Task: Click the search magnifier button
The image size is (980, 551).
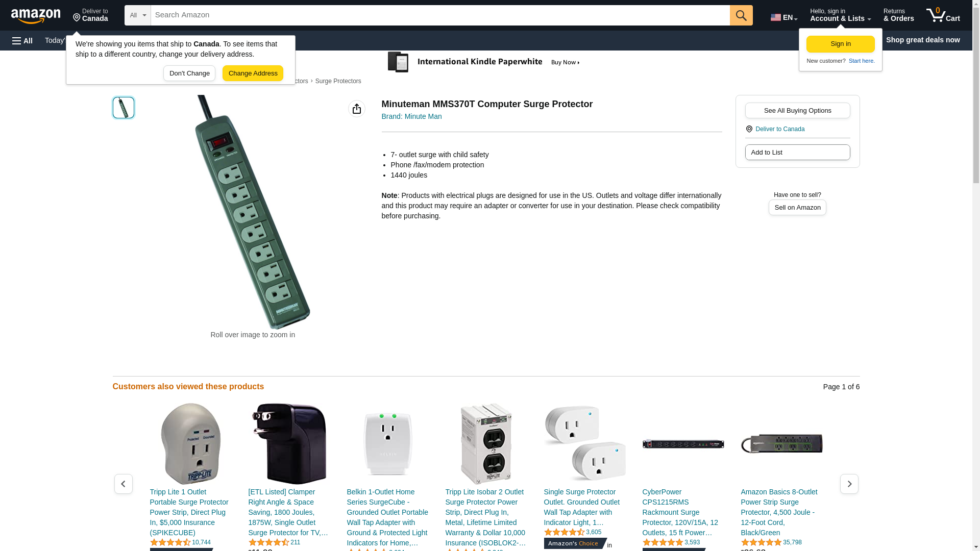Action: pyautogui.click(x=741, y=15)
